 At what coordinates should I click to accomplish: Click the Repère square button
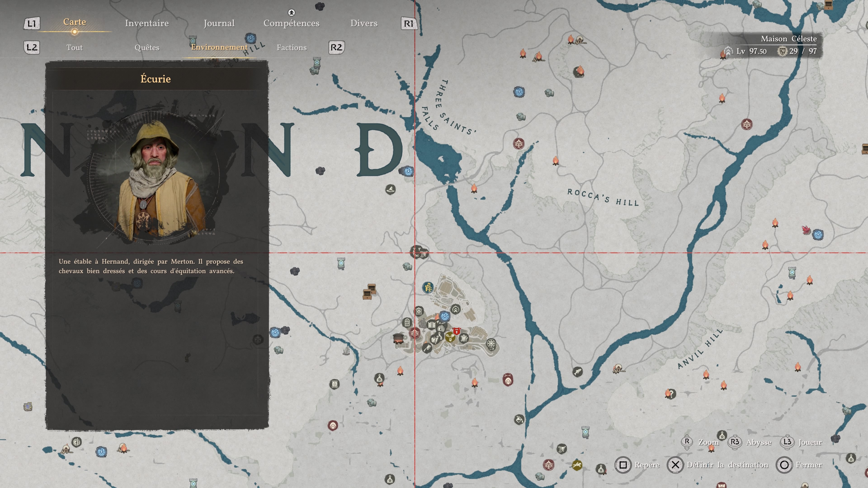pyautogui.click(x=623, y=465)
